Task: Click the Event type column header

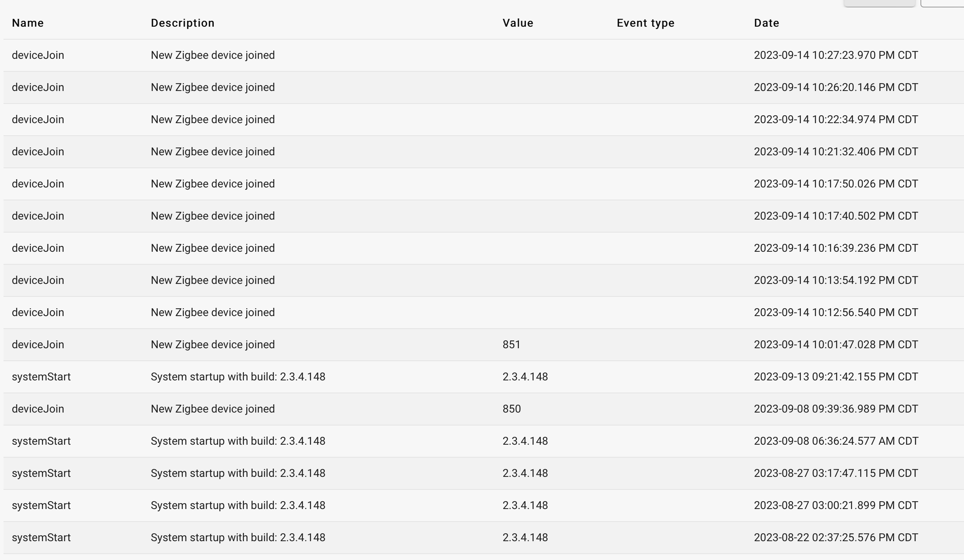Action: (646, 23)
